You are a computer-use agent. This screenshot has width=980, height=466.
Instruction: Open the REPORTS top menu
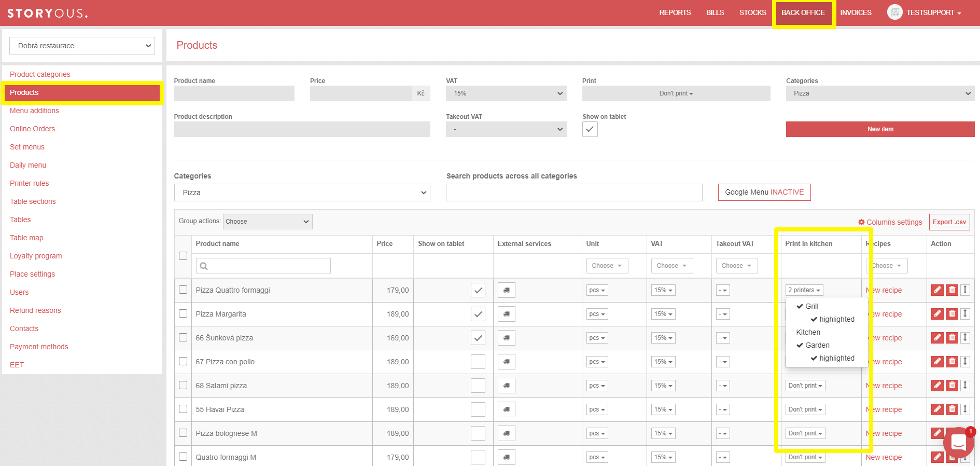(x=675, y=12)
